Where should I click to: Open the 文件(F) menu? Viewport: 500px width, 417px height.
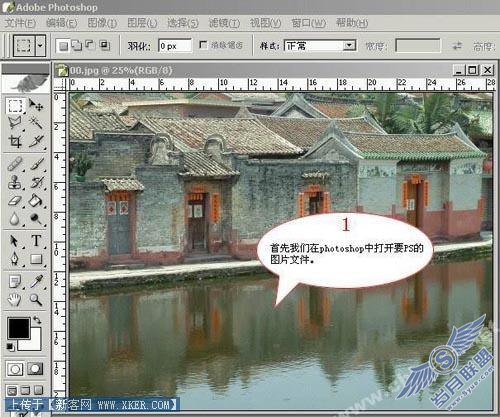click(20, 23)
